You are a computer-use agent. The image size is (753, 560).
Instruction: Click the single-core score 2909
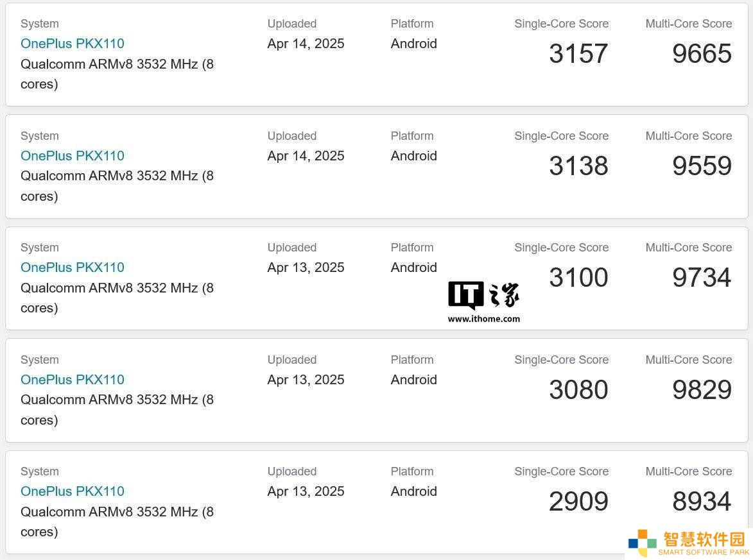[x=578, y=502]
